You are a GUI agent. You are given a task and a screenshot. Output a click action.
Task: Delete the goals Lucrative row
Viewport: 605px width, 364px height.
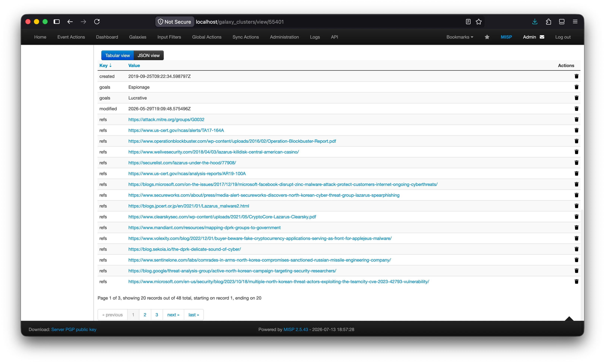(x=576, y=98)
